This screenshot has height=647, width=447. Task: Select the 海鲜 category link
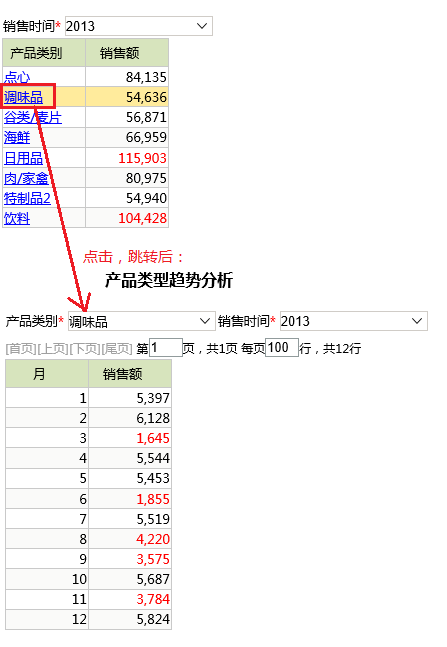[17, 137]
